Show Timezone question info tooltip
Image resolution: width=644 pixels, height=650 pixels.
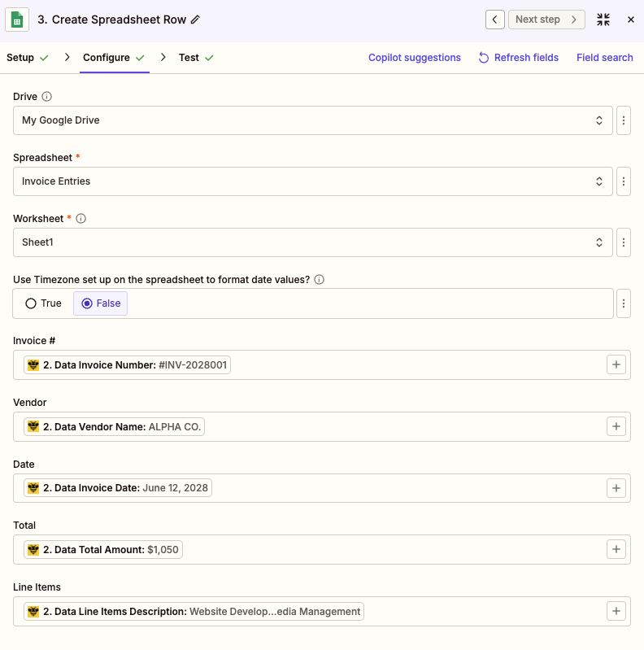point(319,279)
